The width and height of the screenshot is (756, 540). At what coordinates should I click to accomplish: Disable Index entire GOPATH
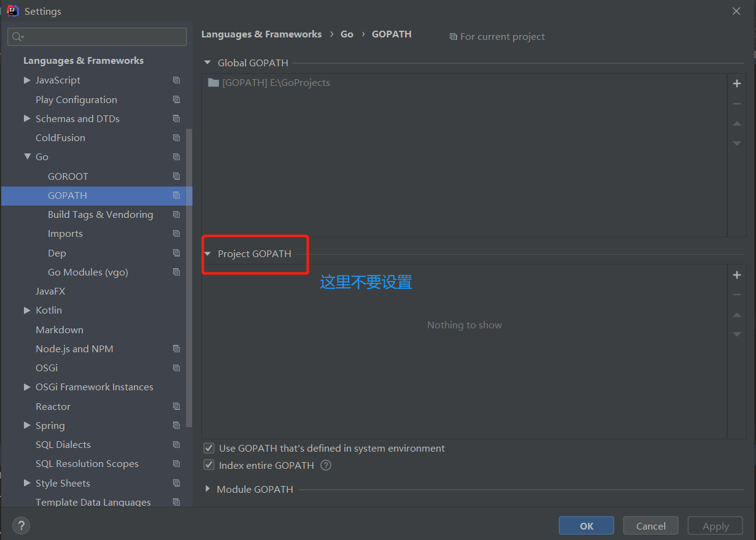[209, 465]
